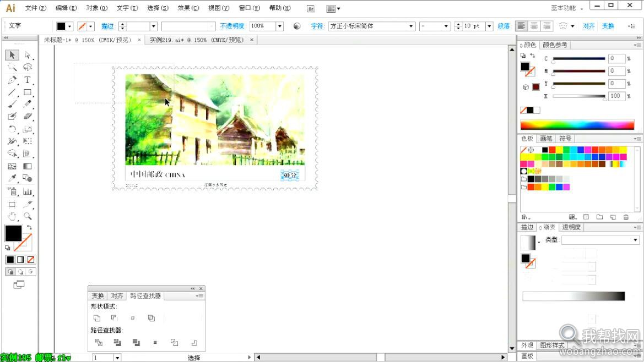This screenshot has width=644, height=362.
Task: Click Unite in Pathfinder shape modes
Action: click(97, 318)
